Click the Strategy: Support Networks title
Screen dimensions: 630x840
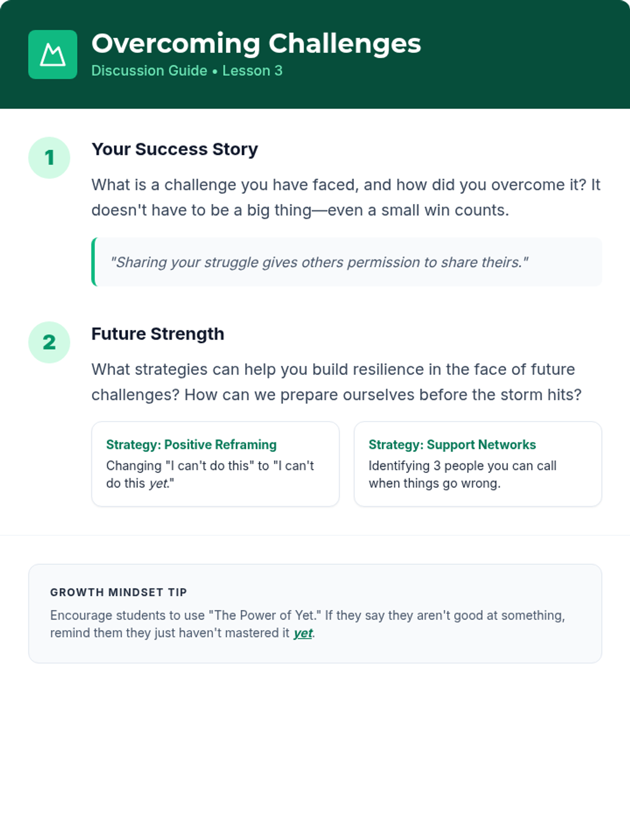(x=452, y=445)
